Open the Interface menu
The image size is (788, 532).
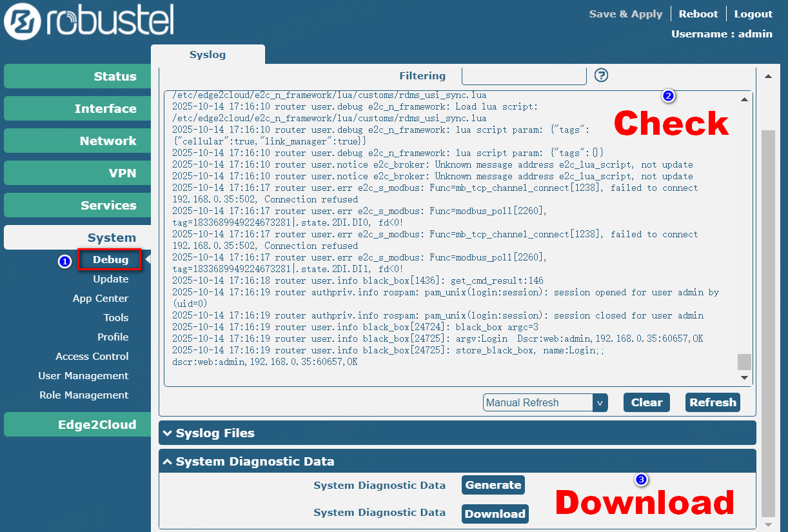[77, 108]
